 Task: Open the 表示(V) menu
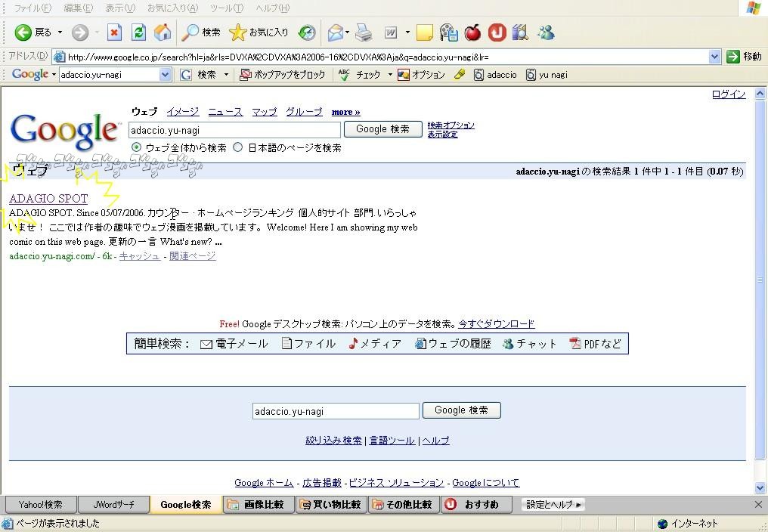point(120,8)
